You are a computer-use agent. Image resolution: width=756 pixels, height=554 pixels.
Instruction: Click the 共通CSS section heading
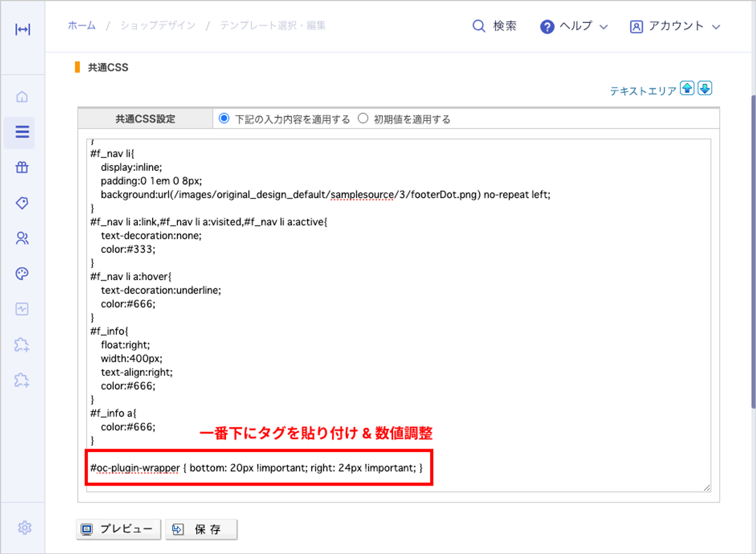coord(108,67)
